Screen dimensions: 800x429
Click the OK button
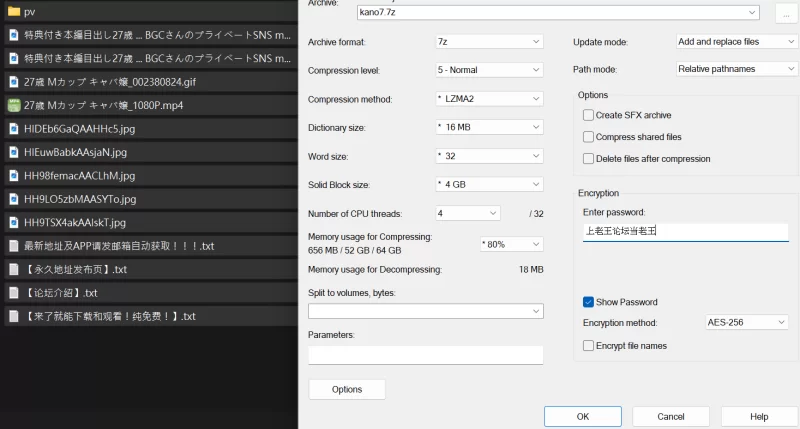coord(583,416)
